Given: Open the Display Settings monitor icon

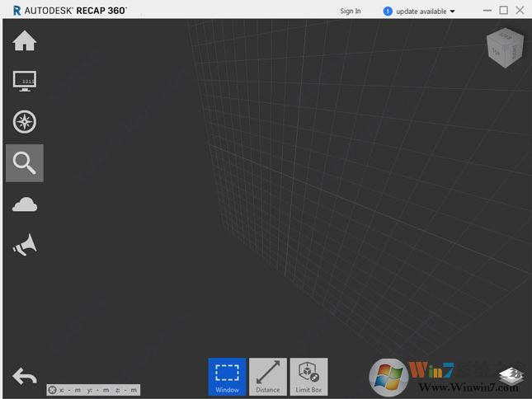Looking at the screenshot, I should pos(25,82).
